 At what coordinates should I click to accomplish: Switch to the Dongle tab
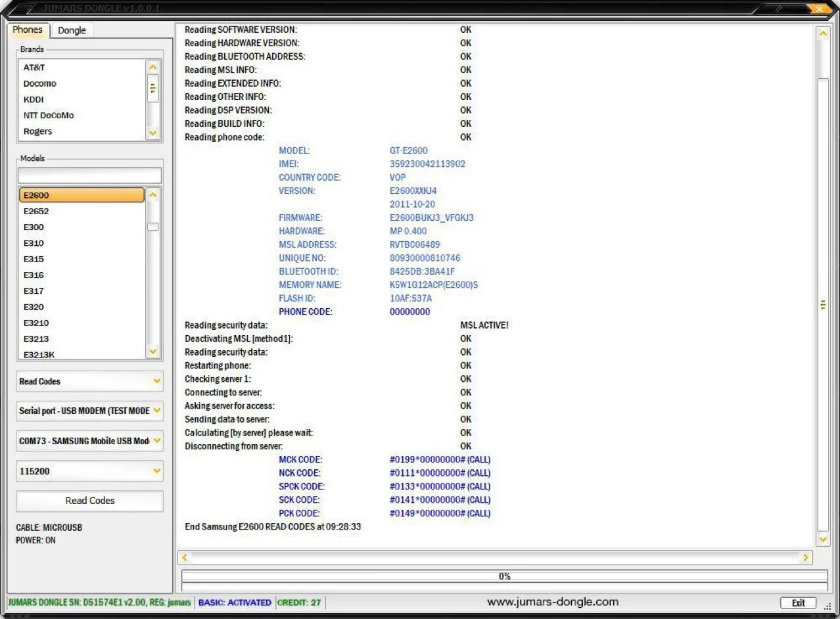pyautogui.click(x=72, y=30)
